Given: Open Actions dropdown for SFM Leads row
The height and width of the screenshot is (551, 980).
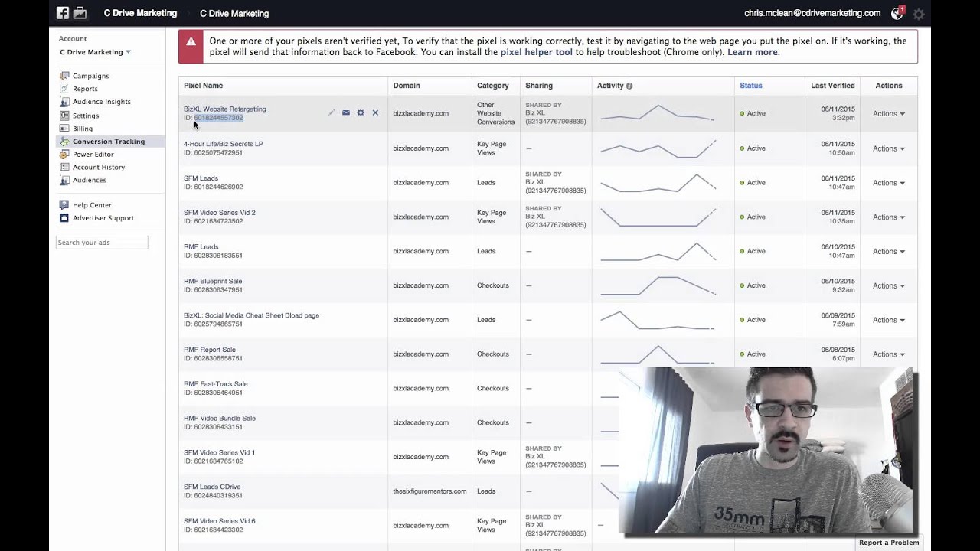Looking at the screenshot, I should [x=889, y=183].
